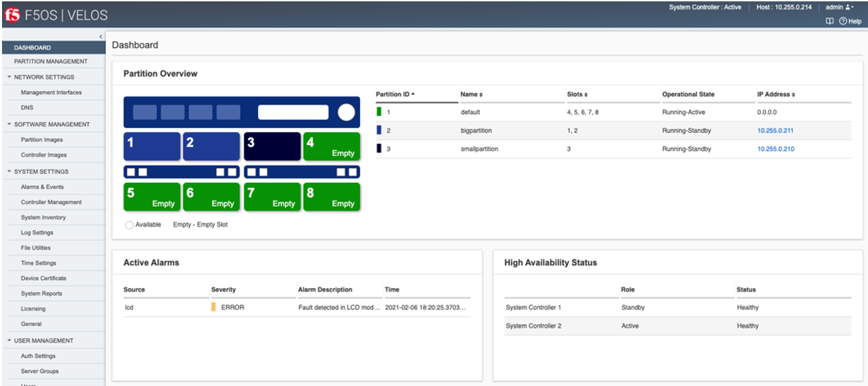Click the white chassis display panel
Image resolution: width=868 pixels, height=386 pixels.
[x=293, y=112]
